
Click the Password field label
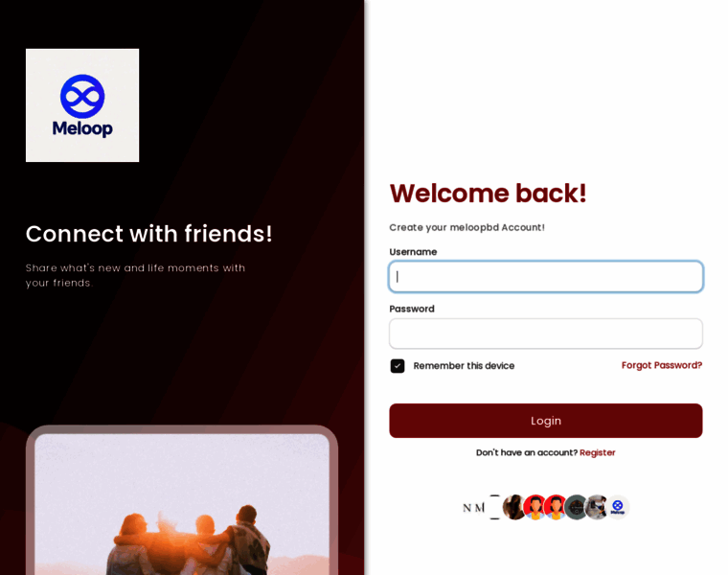click(x=412, y=309)
